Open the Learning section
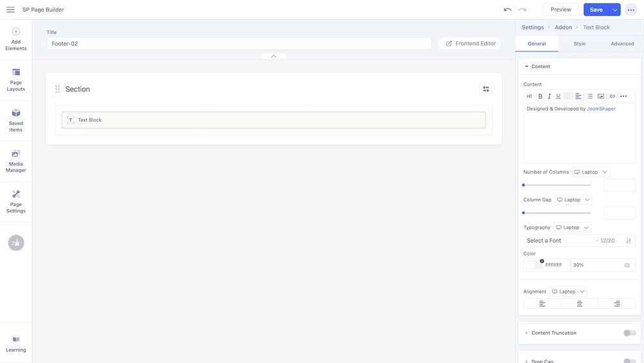This screenshot has height=363, width=644. [x=15, y=344]
